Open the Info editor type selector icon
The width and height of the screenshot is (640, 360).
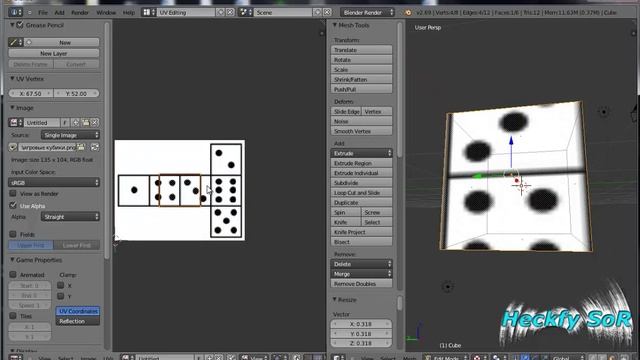point(16,12)
